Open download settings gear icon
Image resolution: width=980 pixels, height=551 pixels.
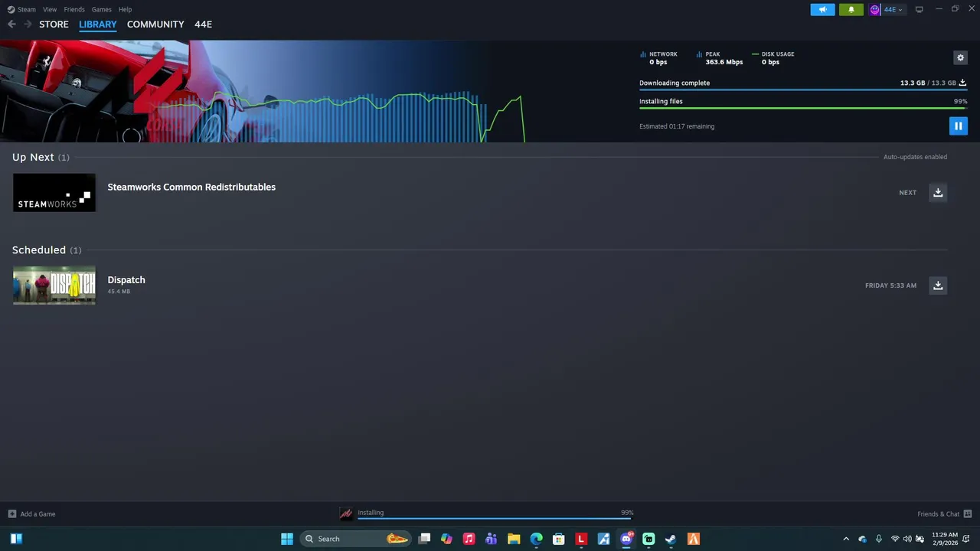(960, 57)
